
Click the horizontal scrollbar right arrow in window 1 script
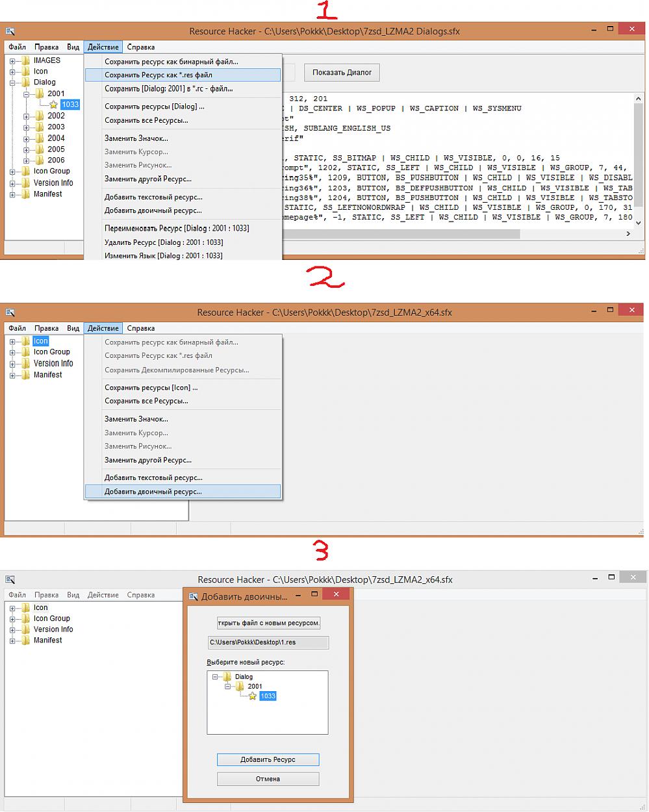click(x=628, y=233)
